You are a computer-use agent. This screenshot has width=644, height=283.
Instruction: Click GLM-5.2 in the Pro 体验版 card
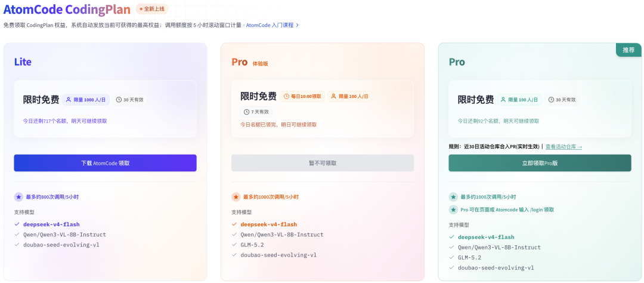(252, 245)
